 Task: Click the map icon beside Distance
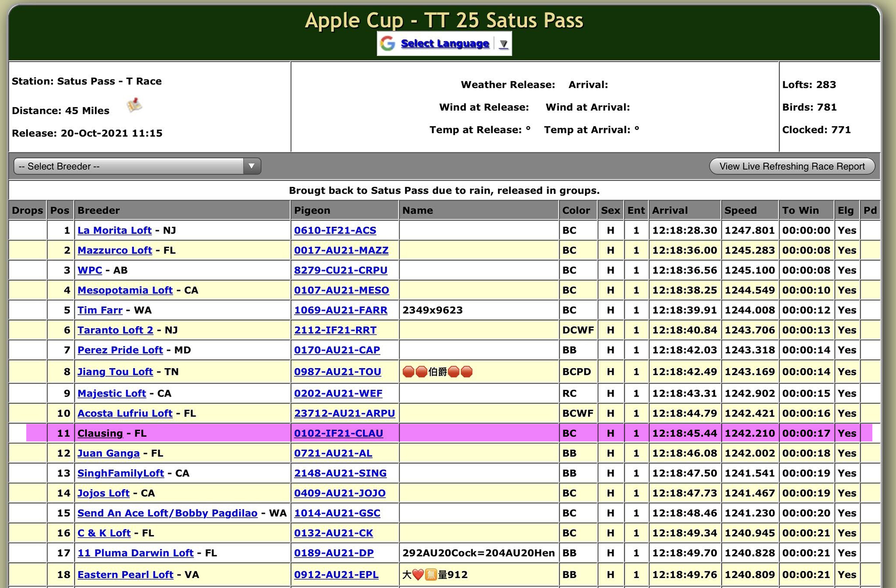[134, 105]
